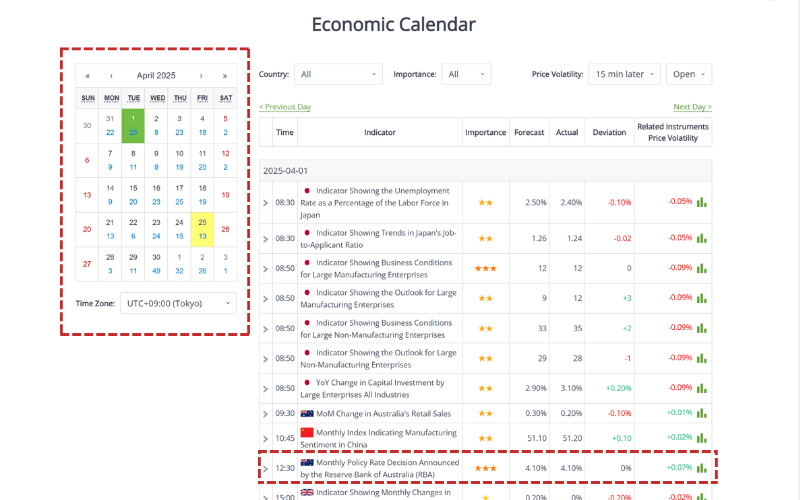Screen dimensions: 800x500
Task: Open the 15 min later volatility dropdown
Action: coord(624,74)
